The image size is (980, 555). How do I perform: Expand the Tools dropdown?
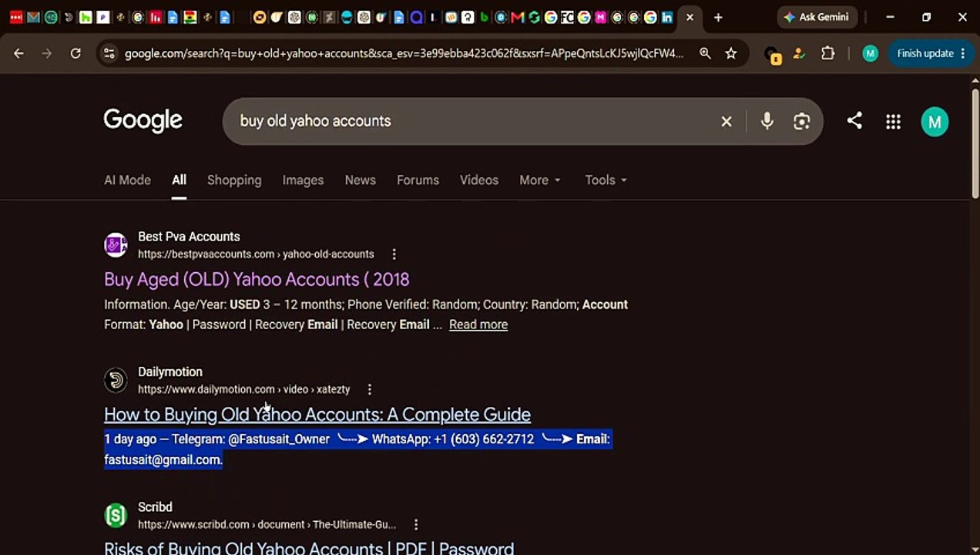(x=606, y=180)
